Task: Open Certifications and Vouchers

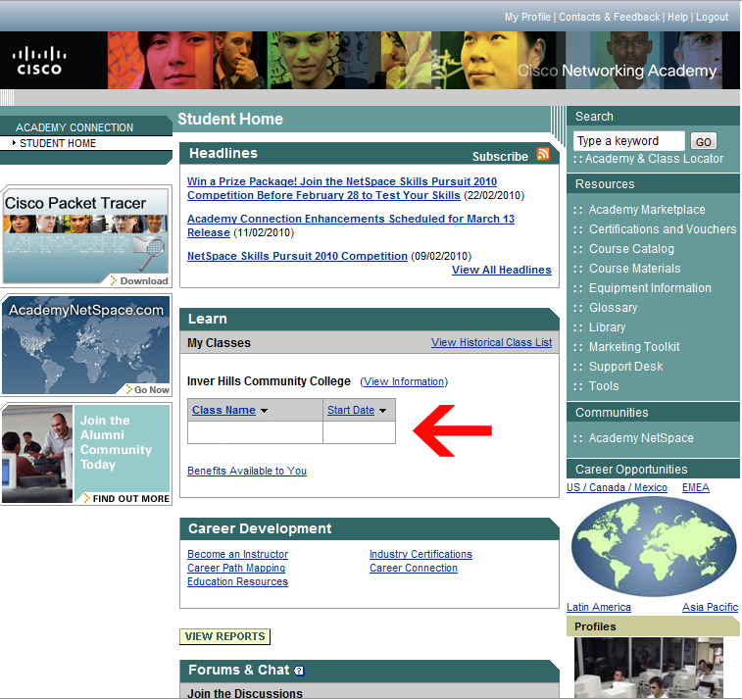Action: pos(663,229)
